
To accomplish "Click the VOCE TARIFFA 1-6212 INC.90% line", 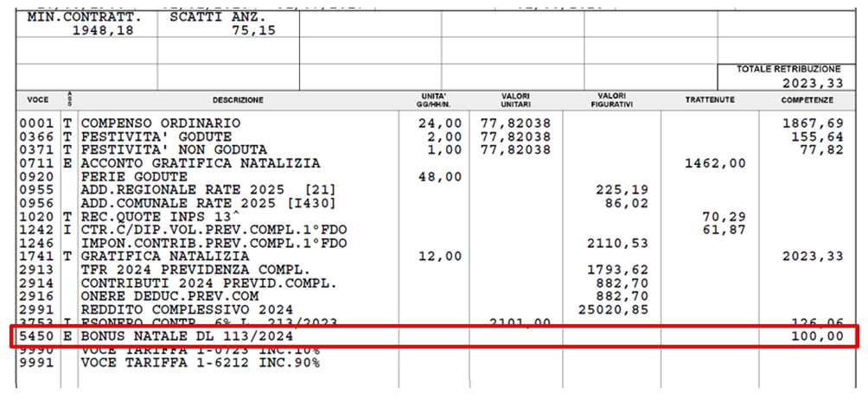I will click(x=200, y=363).
